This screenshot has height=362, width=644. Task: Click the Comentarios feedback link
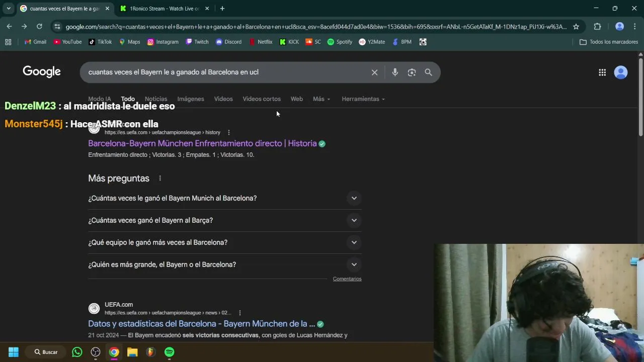pos(347,279)
